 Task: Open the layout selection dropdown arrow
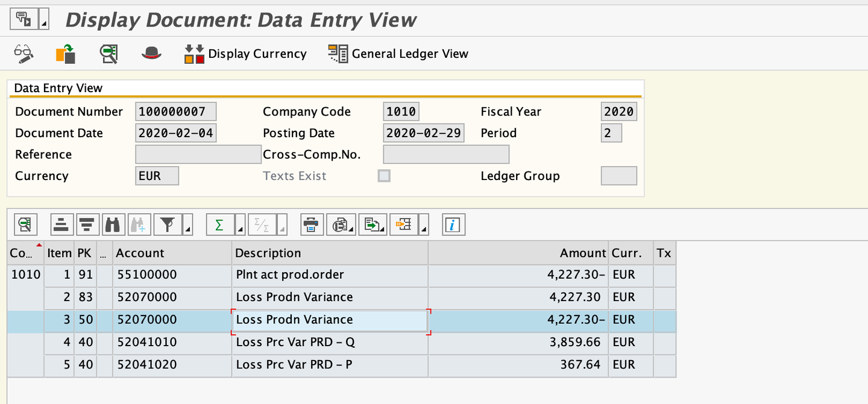coord(425,228)
